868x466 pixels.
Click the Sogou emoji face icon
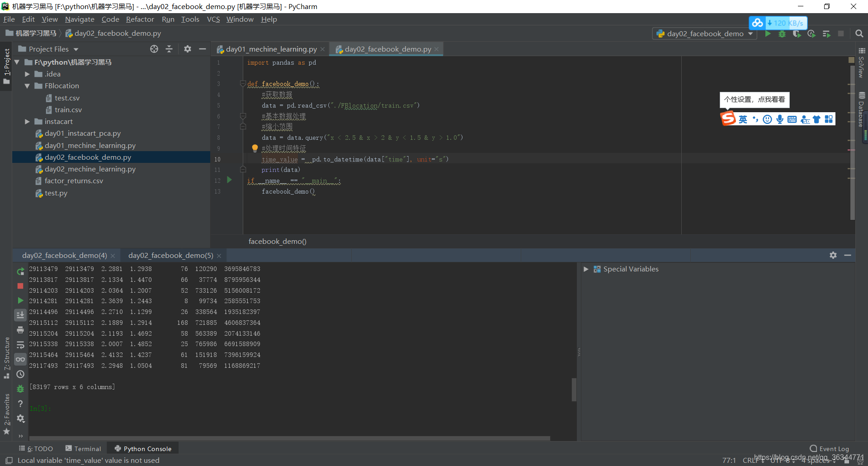(767, 119)
